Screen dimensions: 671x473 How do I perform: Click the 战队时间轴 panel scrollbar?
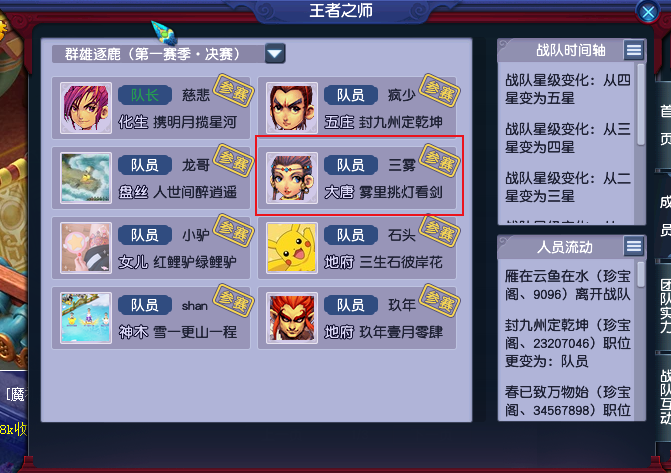[641, 105]
